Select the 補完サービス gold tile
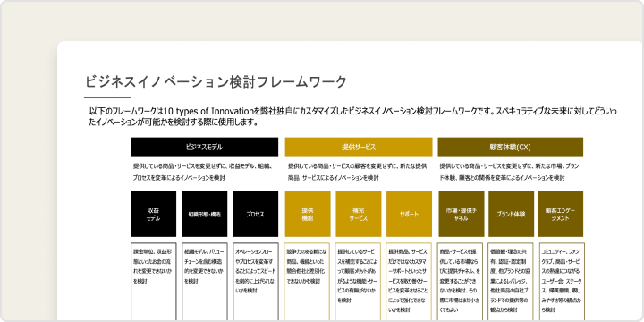Image resolution: width=644 pixels, height=322 pixels. click(358, 214)
